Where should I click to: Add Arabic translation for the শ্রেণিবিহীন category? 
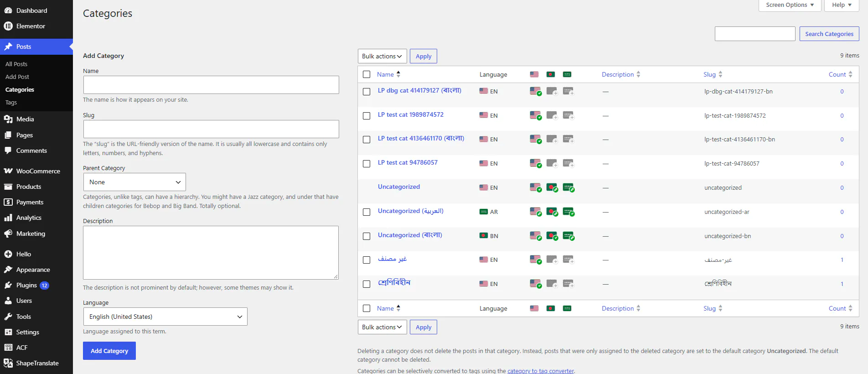tap(568, 284)
